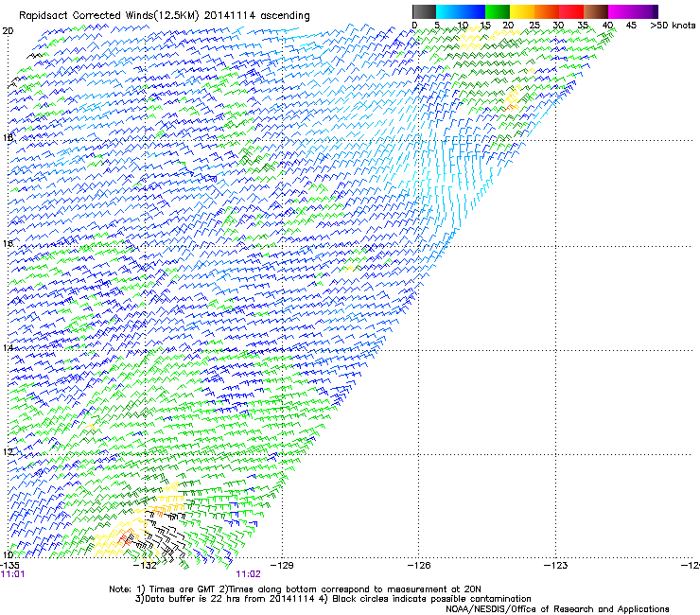
Task: Click the cyan 5-10 knots legend segment
Action: point(448,11)
